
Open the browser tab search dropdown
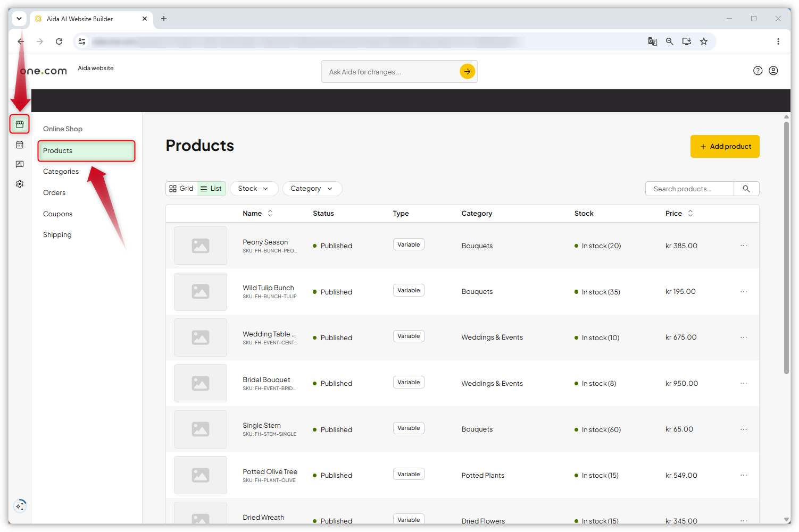point(19,19)
